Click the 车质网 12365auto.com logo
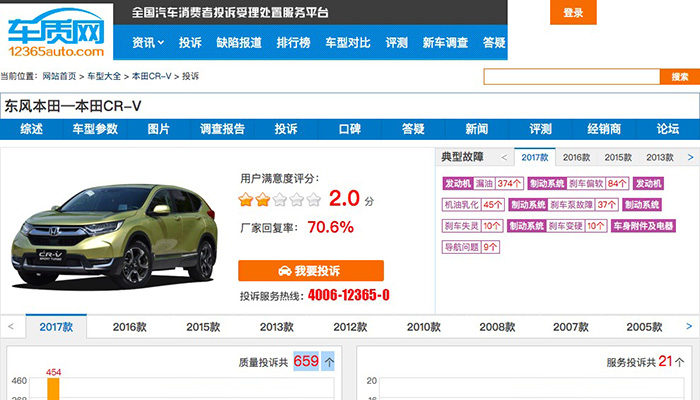 pos(56,33)
